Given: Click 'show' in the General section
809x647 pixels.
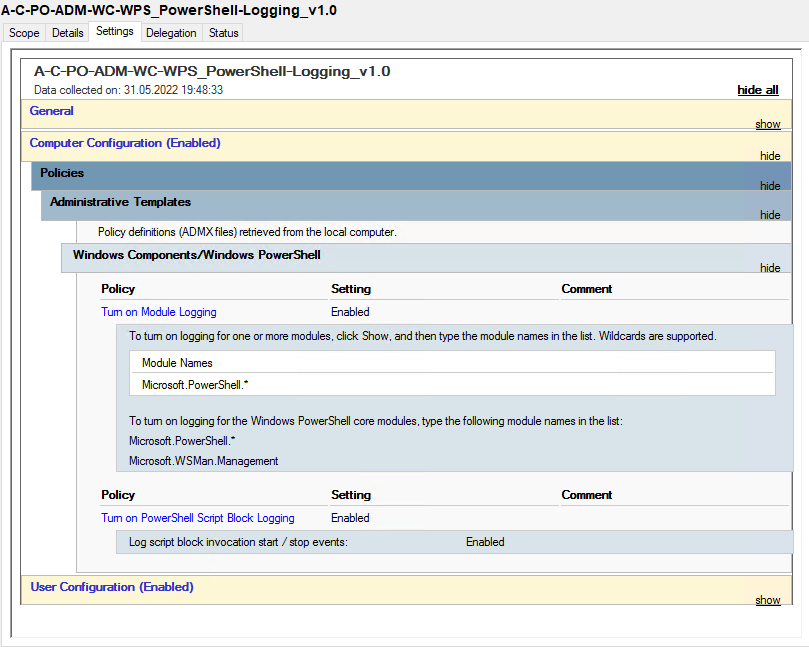Looking at the screenshot, I should [768, 125].
